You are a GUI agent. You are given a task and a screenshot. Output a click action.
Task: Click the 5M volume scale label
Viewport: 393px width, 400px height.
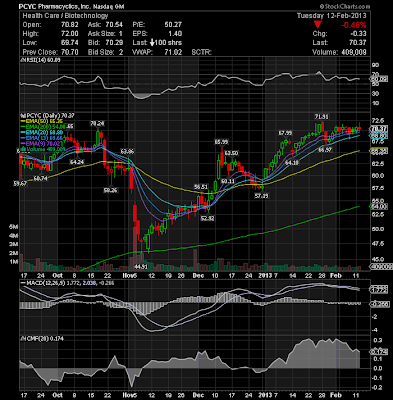[14, 227]
